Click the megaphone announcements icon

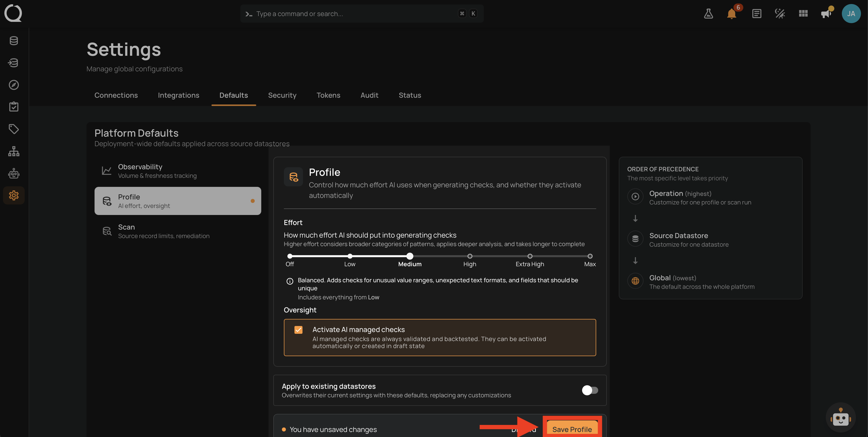(x=826, y=14)
